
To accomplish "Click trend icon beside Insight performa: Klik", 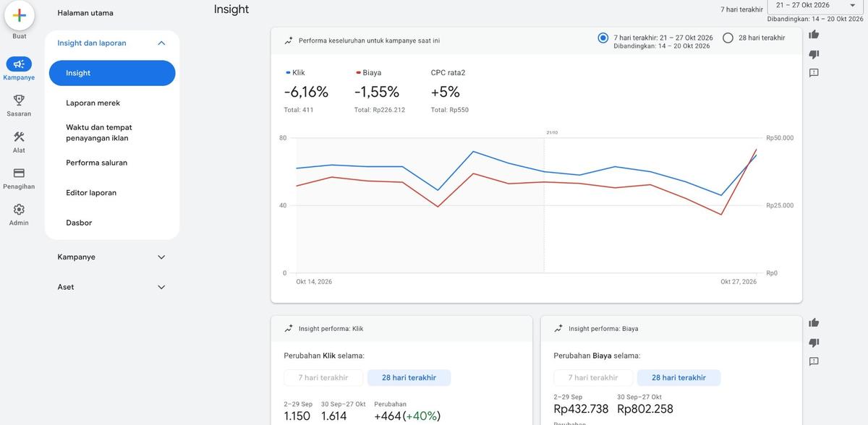I will pos(289,328).
